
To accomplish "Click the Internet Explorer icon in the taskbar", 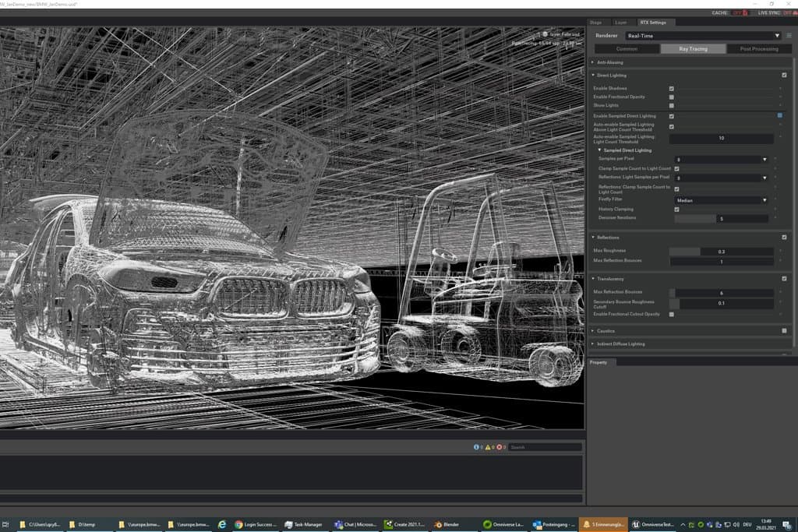I will pos(222,524).
